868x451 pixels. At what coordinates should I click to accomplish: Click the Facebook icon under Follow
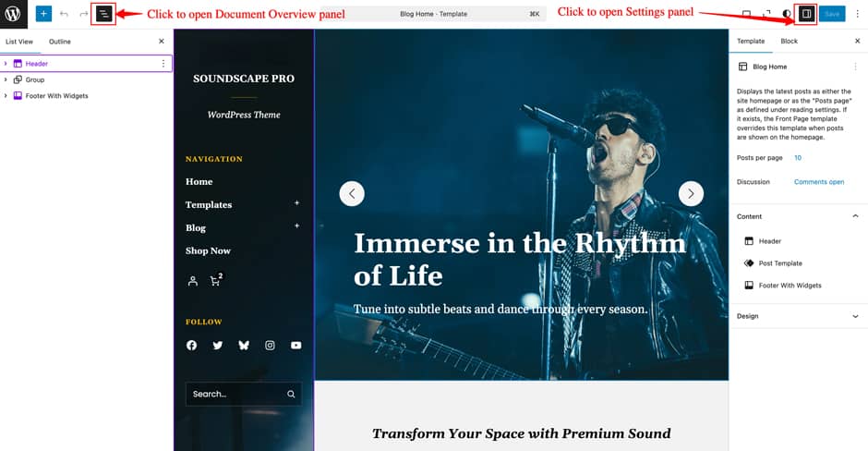pos(191,345)
